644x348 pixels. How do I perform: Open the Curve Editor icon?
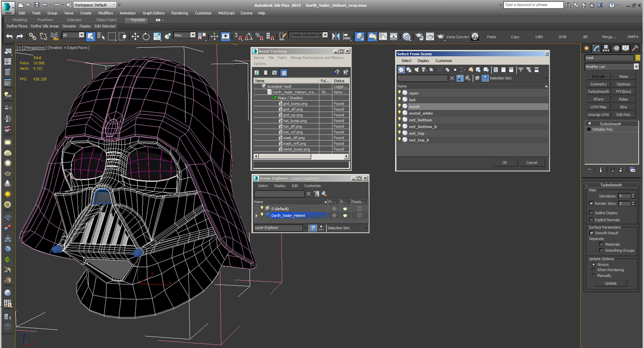point(383,37)
